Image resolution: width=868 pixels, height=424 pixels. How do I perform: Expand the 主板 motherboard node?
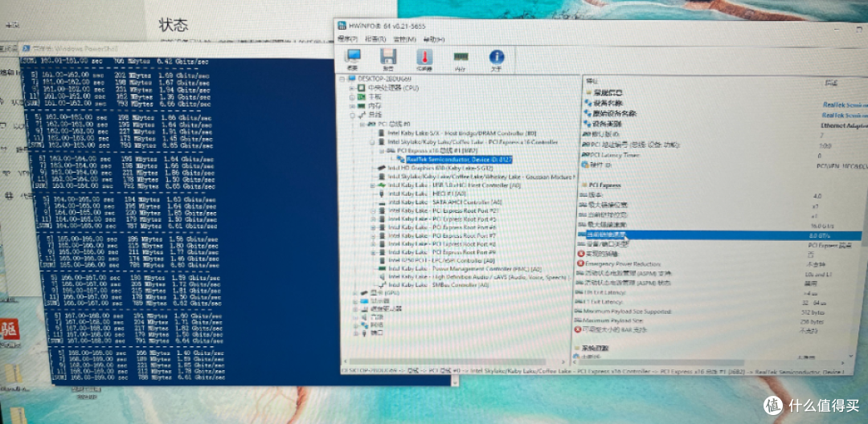coord(351,96)
